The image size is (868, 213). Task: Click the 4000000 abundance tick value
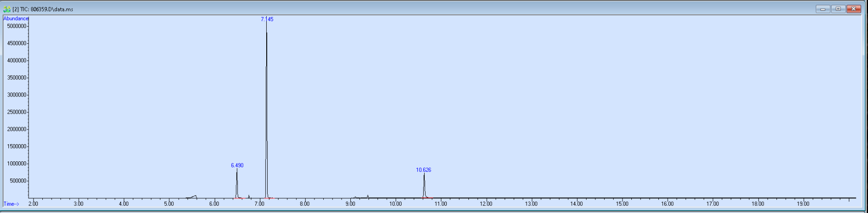coord(16,61)
